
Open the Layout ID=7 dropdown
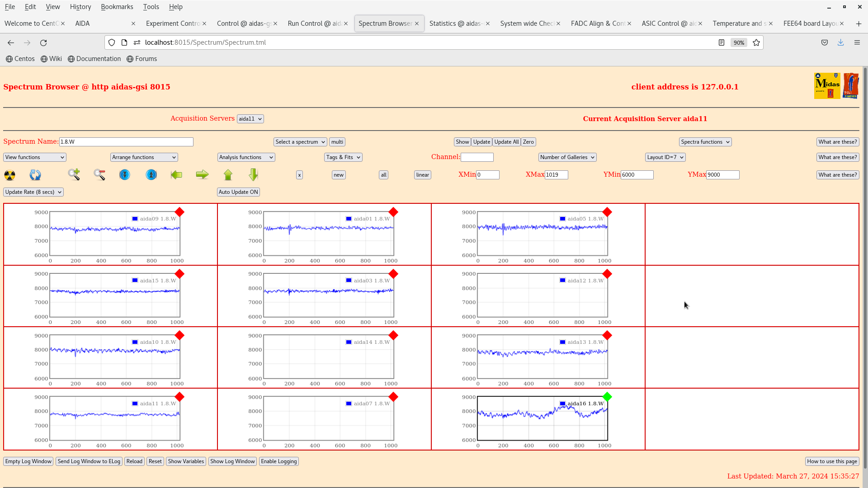pos(665,157)
